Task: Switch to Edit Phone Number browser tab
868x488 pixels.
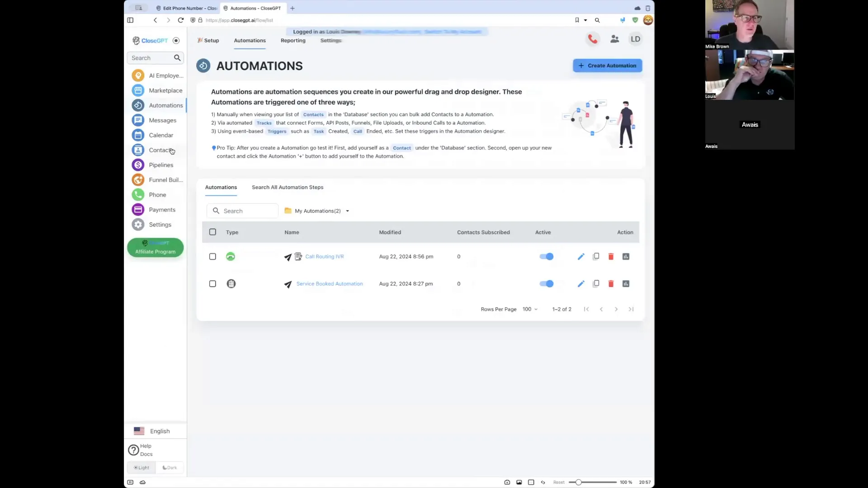Action: click(186, 8)
